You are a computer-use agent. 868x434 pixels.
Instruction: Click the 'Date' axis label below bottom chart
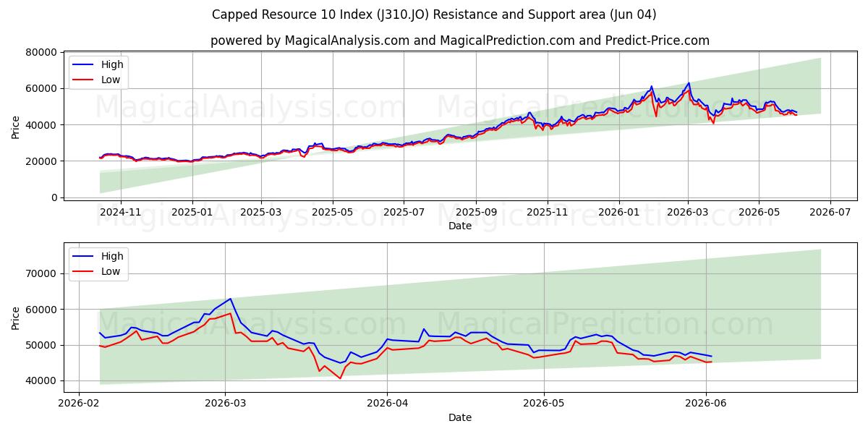tap(460, 417)
